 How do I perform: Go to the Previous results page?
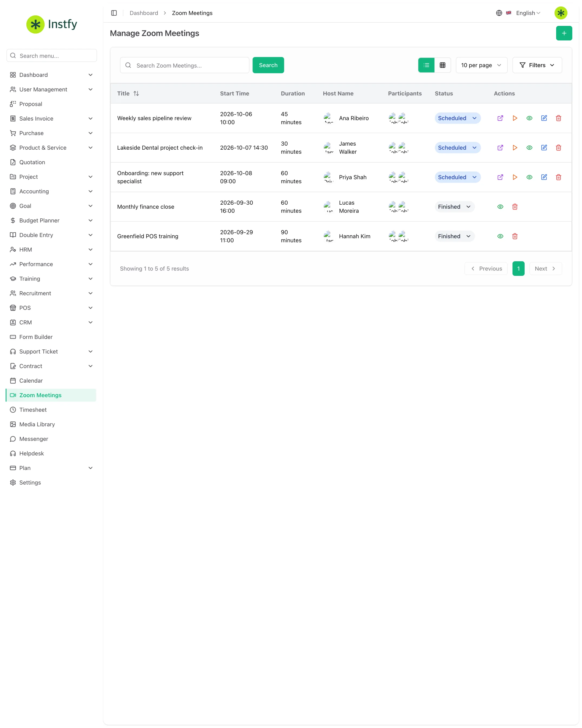click(x=486, y=269)
